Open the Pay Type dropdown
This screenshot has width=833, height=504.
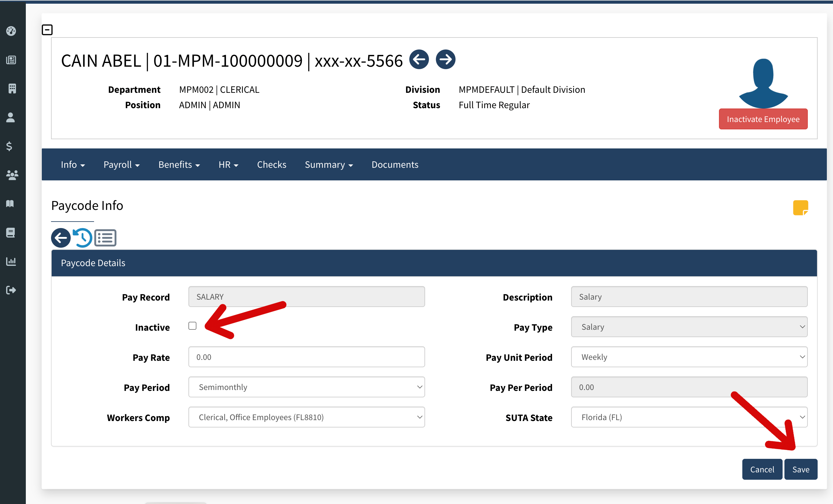click(x=689, y=327)
